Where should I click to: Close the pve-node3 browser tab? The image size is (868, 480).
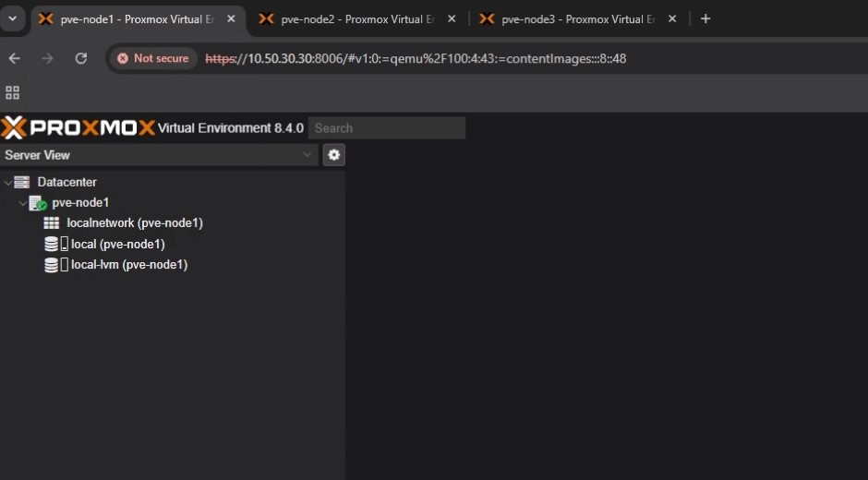672,18
